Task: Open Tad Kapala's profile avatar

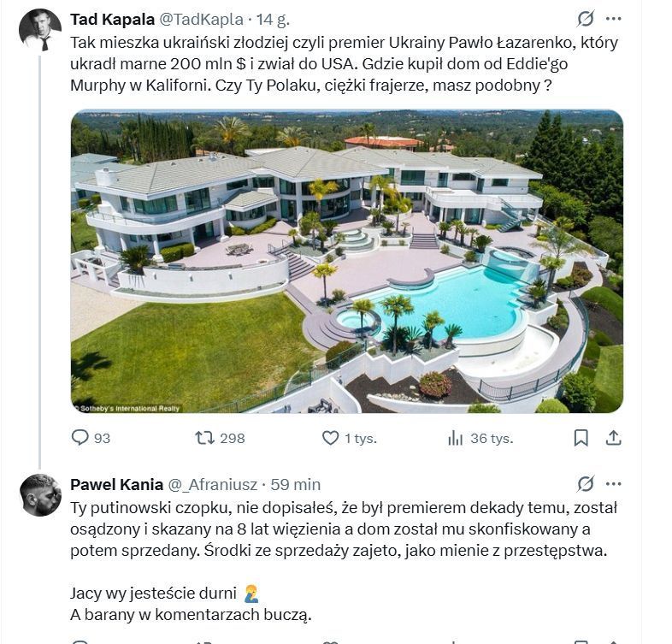Action: tap(40, 30)
